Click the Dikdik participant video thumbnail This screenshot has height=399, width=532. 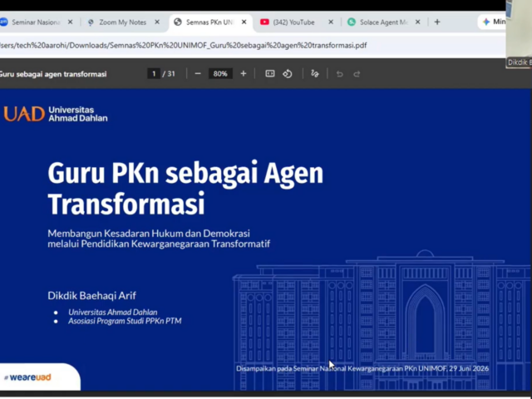tap(519, 34)
